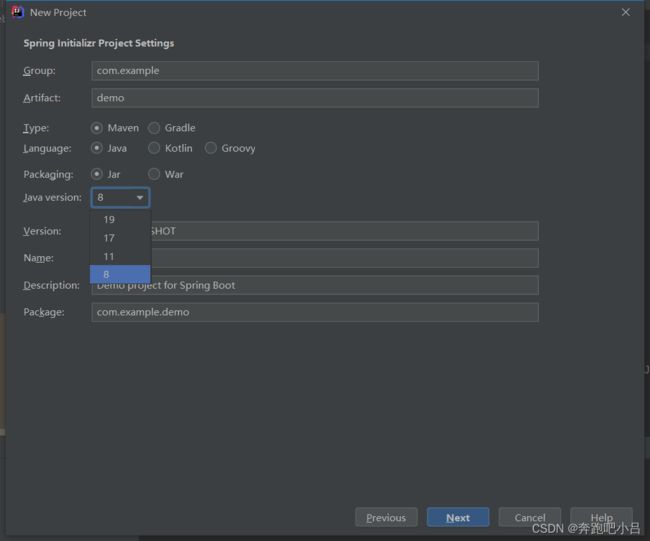Proceed with the Next button

(458, 517)
